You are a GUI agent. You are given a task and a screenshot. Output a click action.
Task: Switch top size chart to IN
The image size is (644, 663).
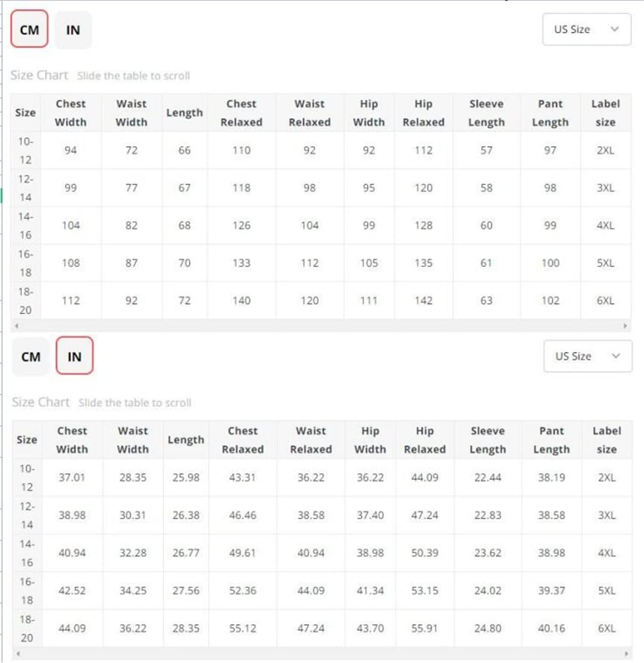point(73,30)
